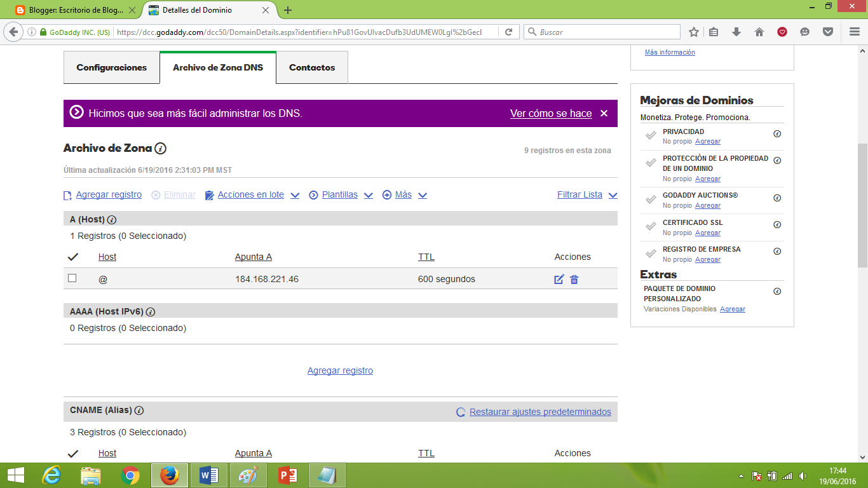Open A (Host) info icon
The height and width of the screenshot is (488, 868).
coord(112,220)
